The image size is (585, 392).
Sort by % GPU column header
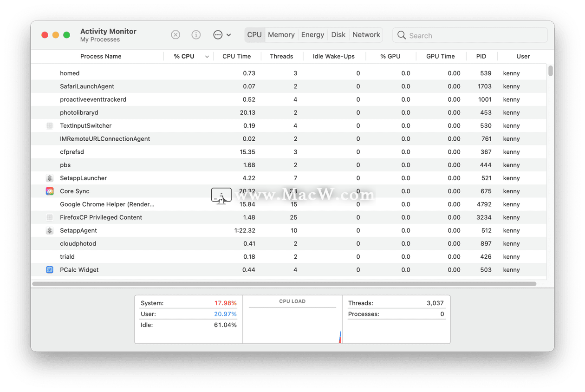[x=390, y=57]
